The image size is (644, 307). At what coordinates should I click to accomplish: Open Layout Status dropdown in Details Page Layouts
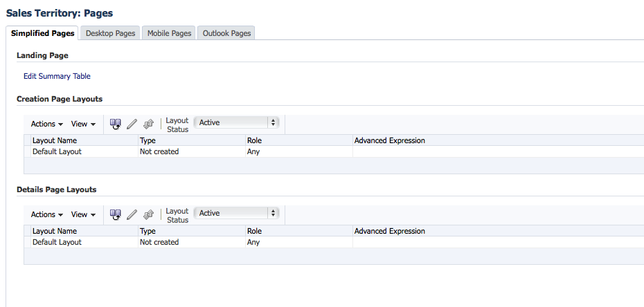pos(236,213)
